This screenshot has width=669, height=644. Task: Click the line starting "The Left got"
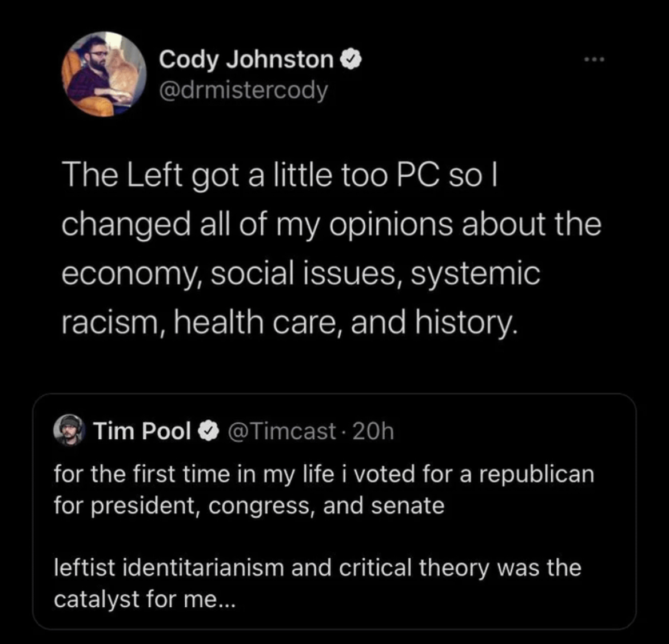pyautogui.click(x=280, y=175)
